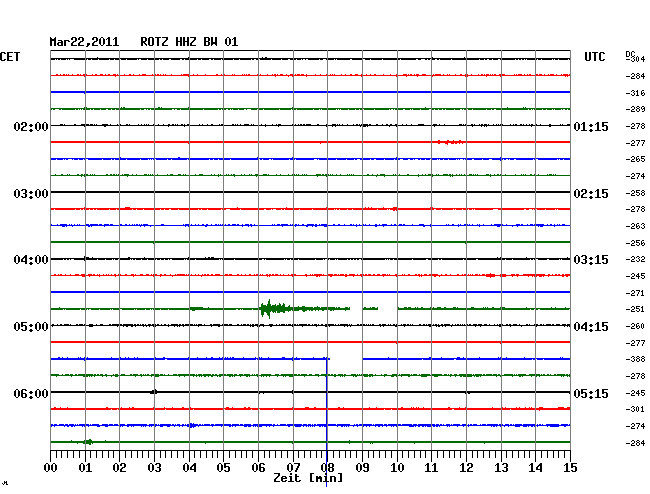Click the black spike on the 06:00 trace
650x494 pixels.
(x=154, y=392)
